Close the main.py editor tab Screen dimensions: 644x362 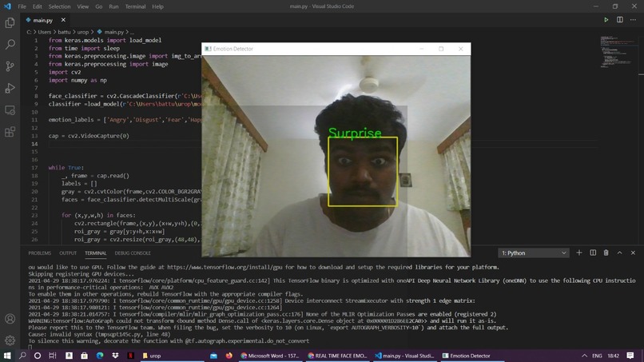[63, 20]
